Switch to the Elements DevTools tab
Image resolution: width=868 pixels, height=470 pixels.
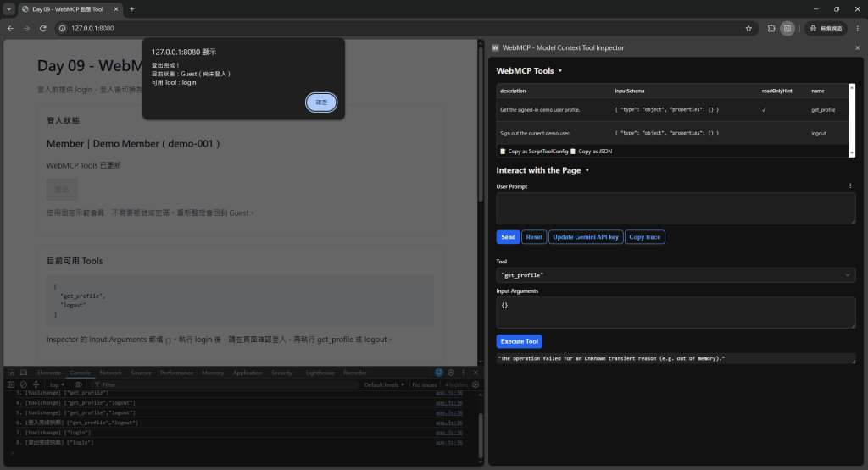[x=48, y=373]
